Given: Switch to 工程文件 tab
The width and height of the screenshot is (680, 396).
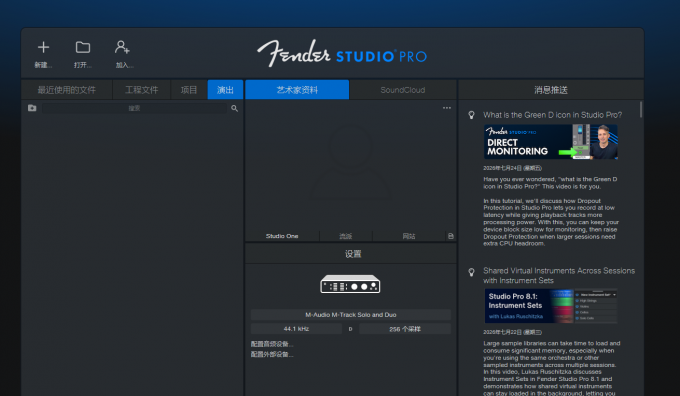Looking at the screenshot, I should (x=142, y=90).
